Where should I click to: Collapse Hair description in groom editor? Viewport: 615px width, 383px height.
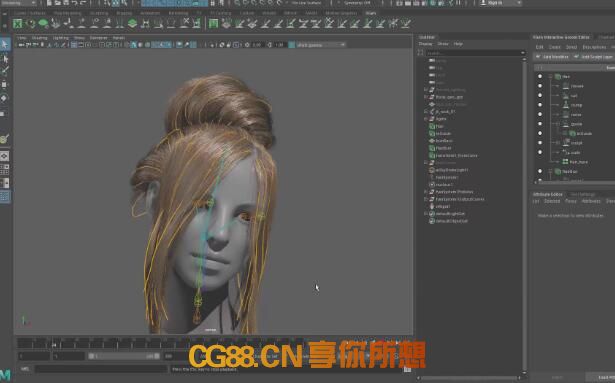[x=550, y=77]
